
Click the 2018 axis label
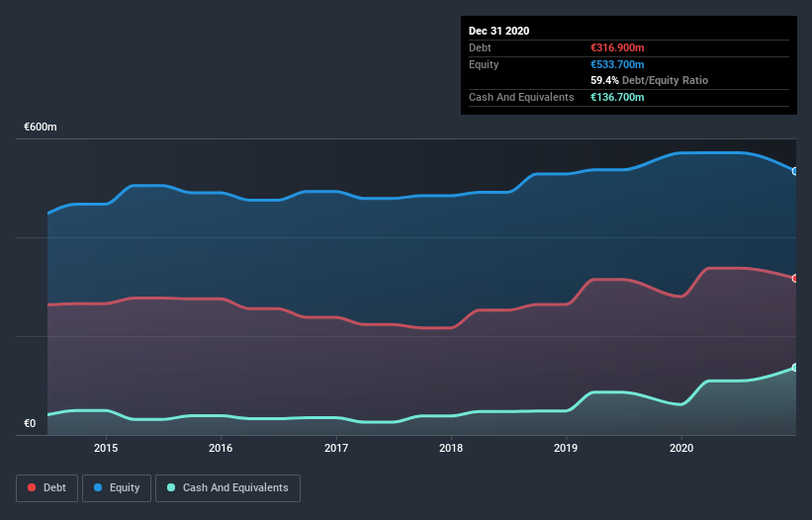click(x=451, y=448)
